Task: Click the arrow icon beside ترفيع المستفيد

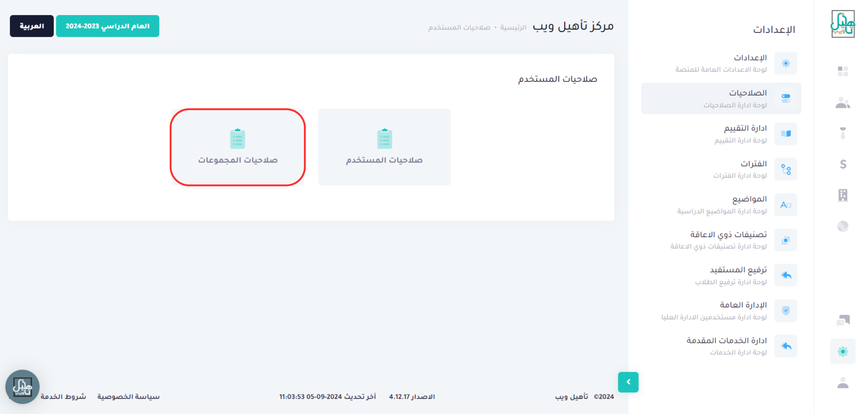Action: 786,275
